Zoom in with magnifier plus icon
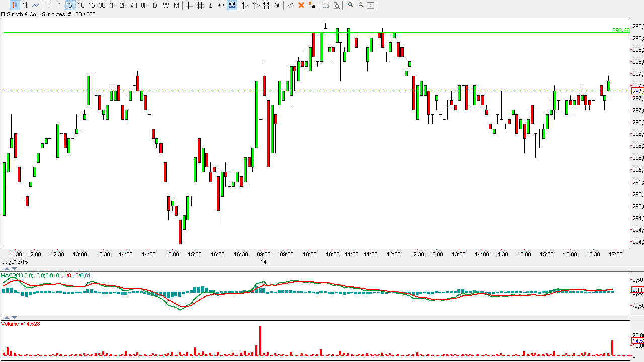The height and width of the screenshot is (362, 644). 350,5
